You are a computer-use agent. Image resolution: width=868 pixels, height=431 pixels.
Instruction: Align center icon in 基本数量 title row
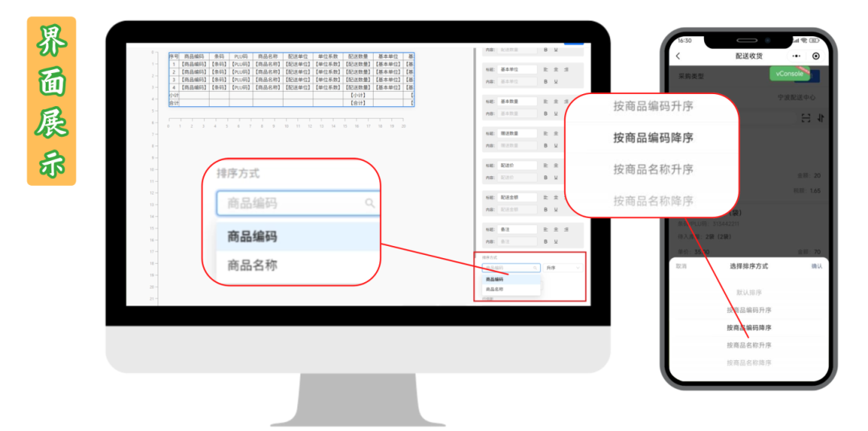556,101
